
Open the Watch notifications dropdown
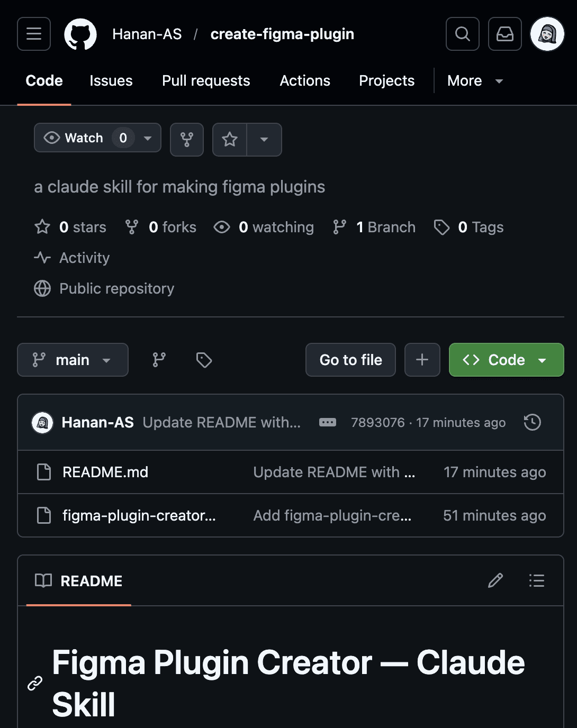click(97, 138)
